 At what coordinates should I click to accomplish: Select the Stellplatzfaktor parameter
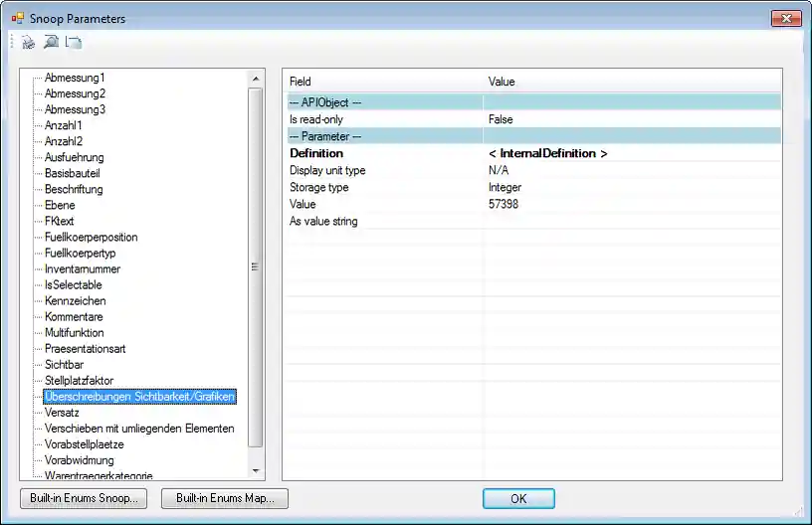80,380
